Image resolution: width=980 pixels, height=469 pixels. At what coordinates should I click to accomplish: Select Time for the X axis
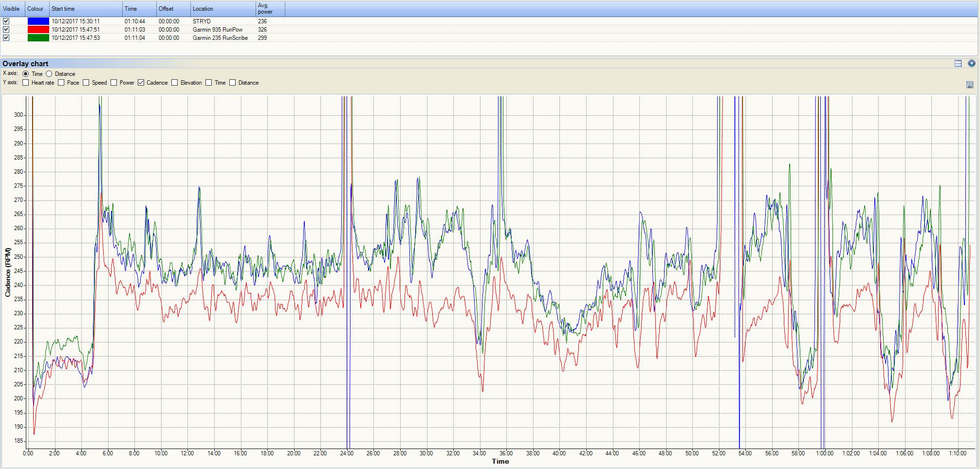click(x=26, y=74)
